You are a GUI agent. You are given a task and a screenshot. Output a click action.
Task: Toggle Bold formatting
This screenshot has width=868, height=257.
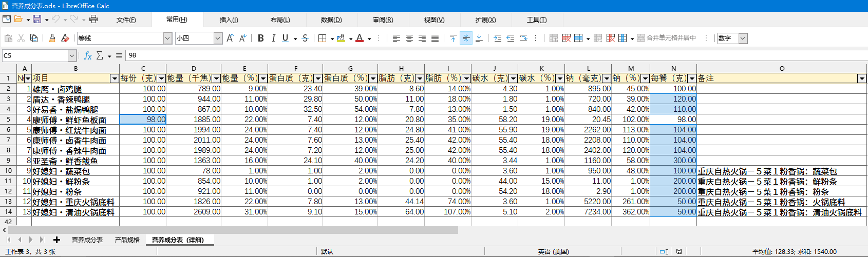pyautogui.click(x=261, y=38)
